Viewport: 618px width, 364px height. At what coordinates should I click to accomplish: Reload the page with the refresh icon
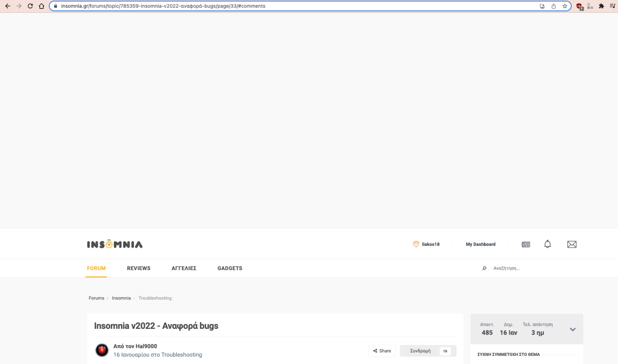[30, 6]
